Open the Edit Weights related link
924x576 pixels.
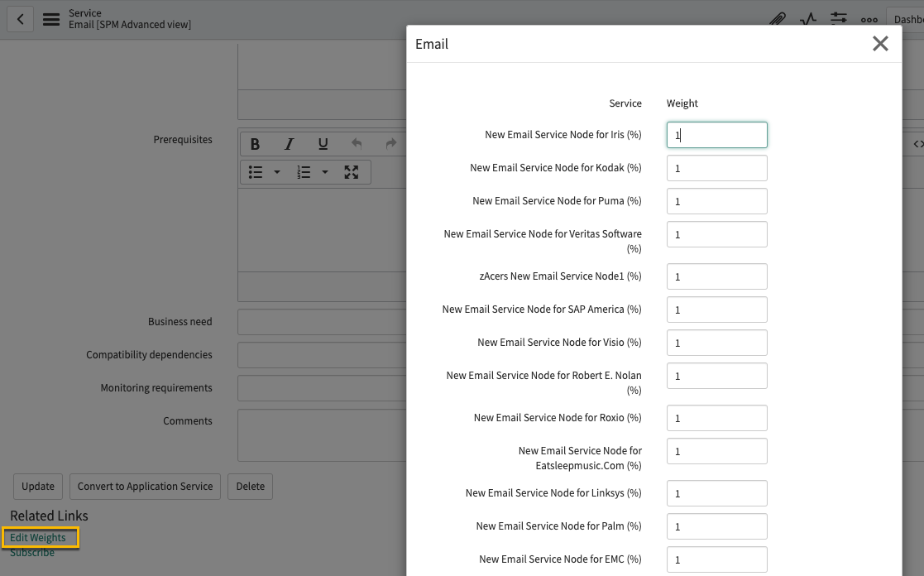[38, 538]
